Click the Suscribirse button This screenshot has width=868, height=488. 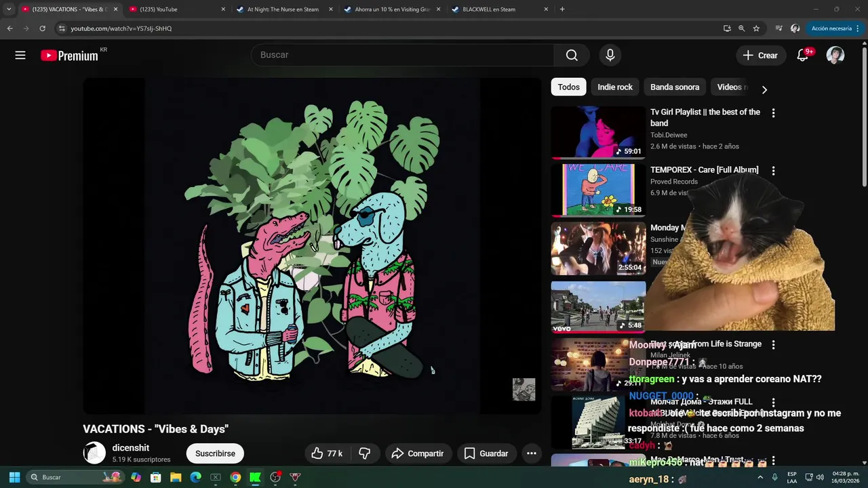[215, 453]
